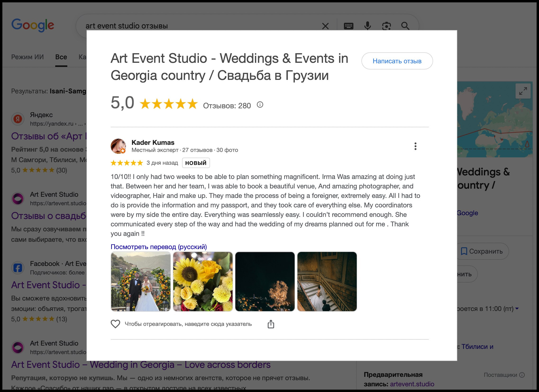Clear the search query with X icon

(325, 26)
